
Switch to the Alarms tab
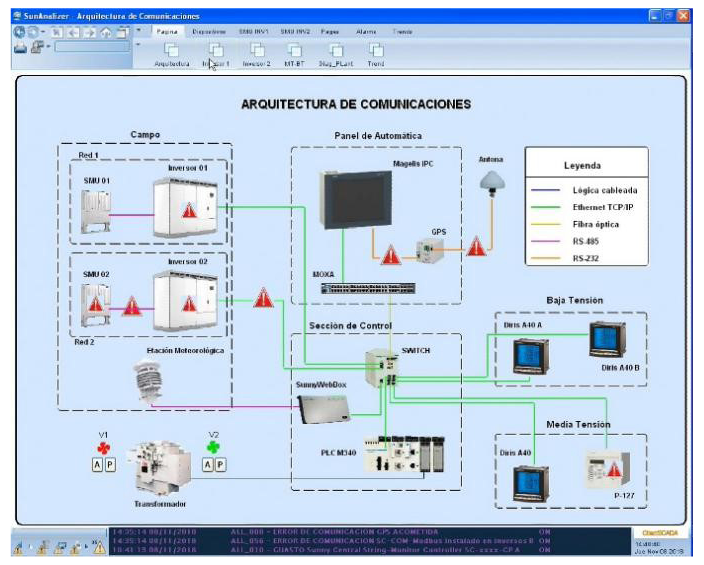click(x=366, y=32)
